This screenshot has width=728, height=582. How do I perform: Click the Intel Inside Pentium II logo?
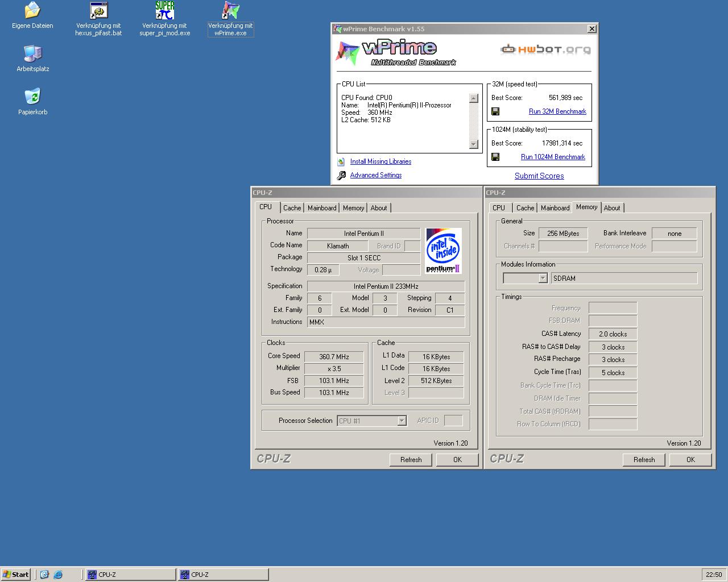[443, 251]
